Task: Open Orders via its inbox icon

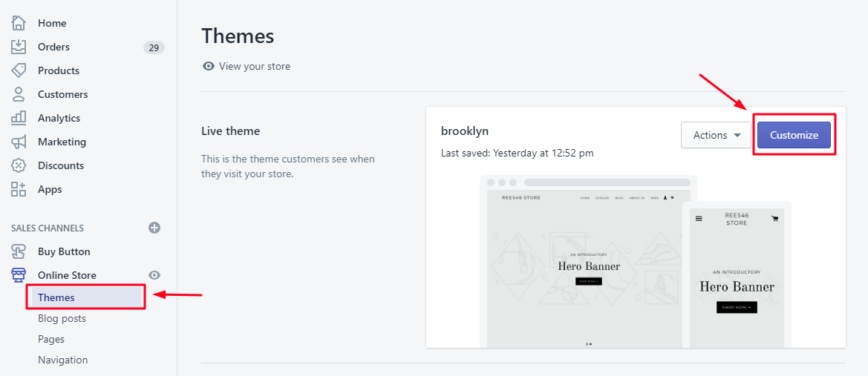Action: tap(19, 47)
